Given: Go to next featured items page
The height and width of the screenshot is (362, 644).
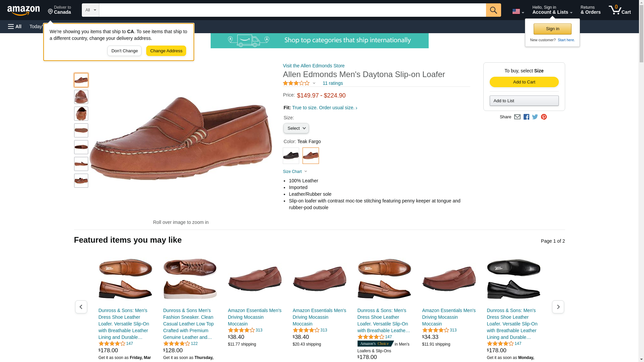Looking at the screenshot, I should [558, 307].
